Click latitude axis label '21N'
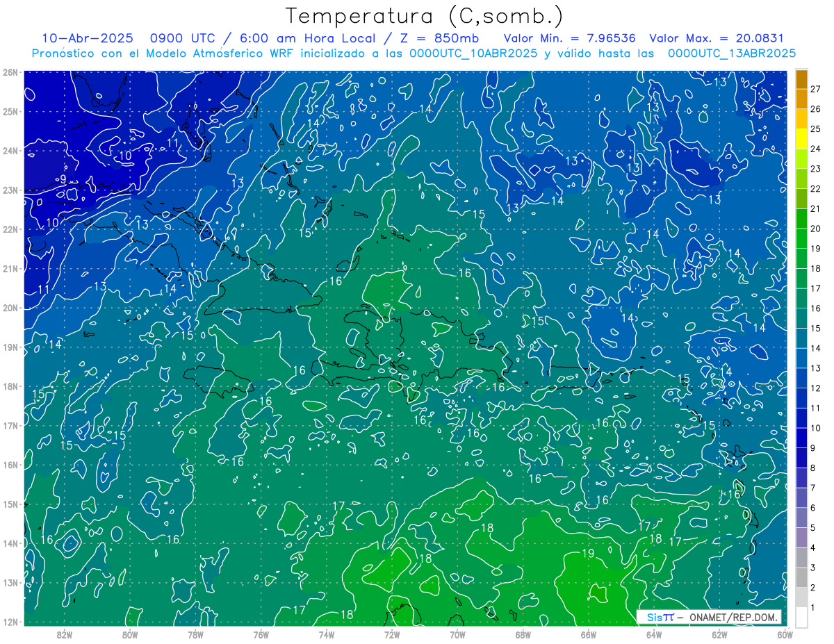This screenshot has width=834, height=644. tap(10, 268)
